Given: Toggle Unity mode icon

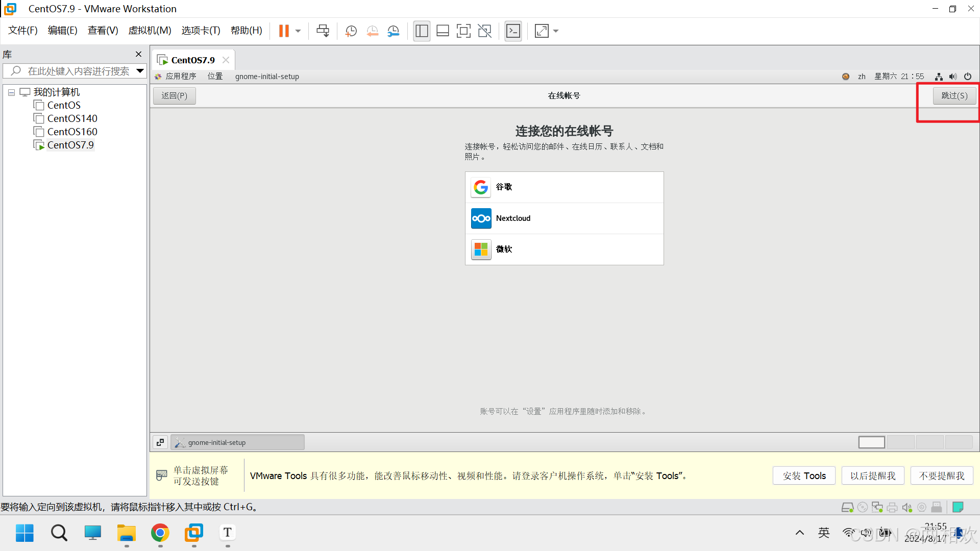Looking at the screenshot, I should (484, 31).
